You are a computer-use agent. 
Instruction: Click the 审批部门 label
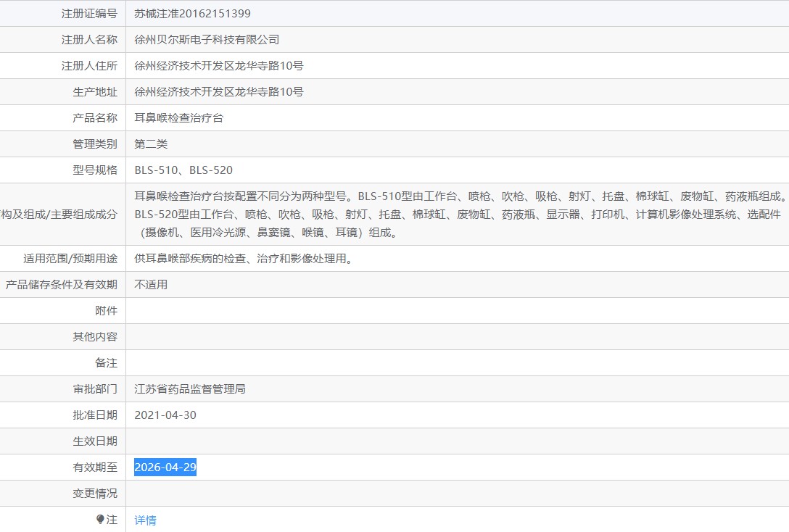(94, 389)
